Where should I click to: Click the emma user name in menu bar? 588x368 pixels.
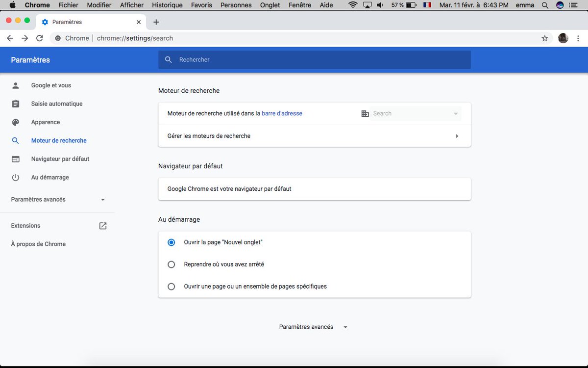coord(525,5)
